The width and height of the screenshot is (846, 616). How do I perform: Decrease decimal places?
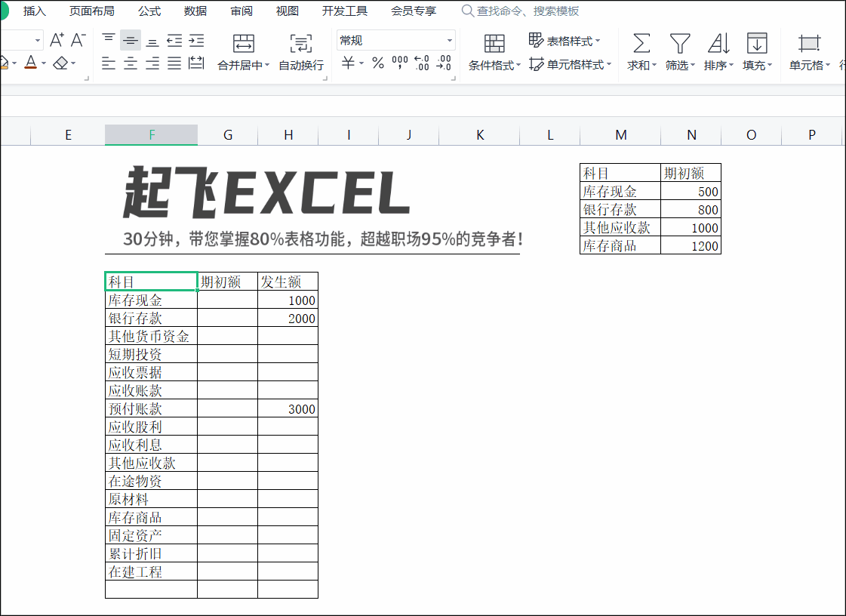point(444,63)
